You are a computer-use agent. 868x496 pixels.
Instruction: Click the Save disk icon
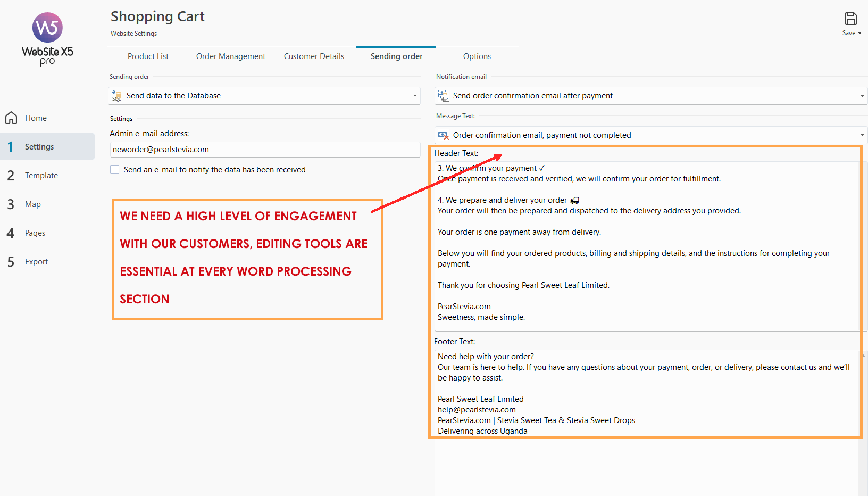click(850, 19)
